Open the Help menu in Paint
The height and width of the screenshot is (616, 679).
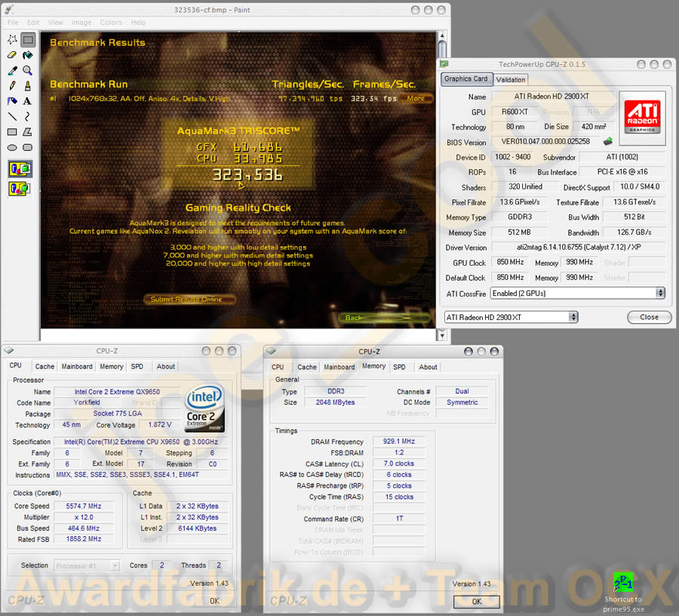138,23
